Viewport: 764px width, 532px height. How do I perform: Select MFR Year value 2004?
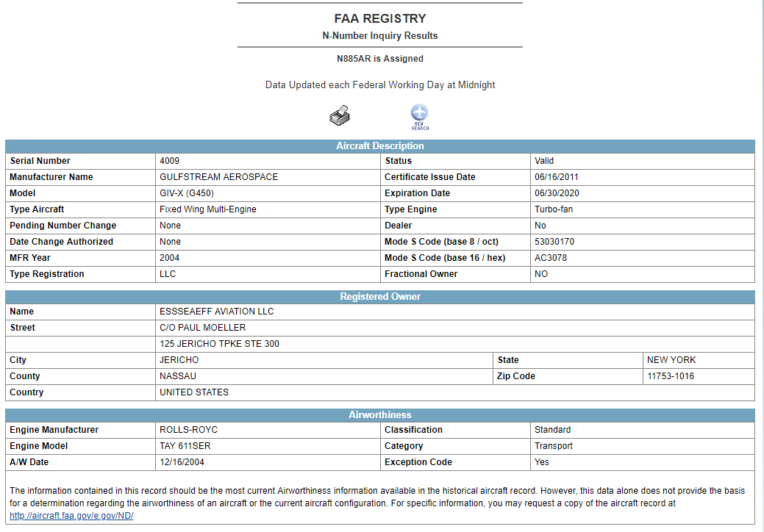pyautogui.click(x=170, y=257)
